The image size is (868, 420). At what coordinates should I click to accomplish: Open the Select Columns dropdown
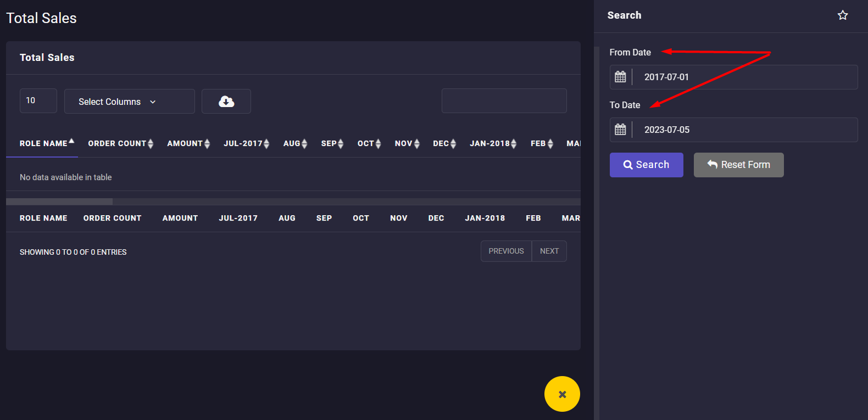point(129,102)
